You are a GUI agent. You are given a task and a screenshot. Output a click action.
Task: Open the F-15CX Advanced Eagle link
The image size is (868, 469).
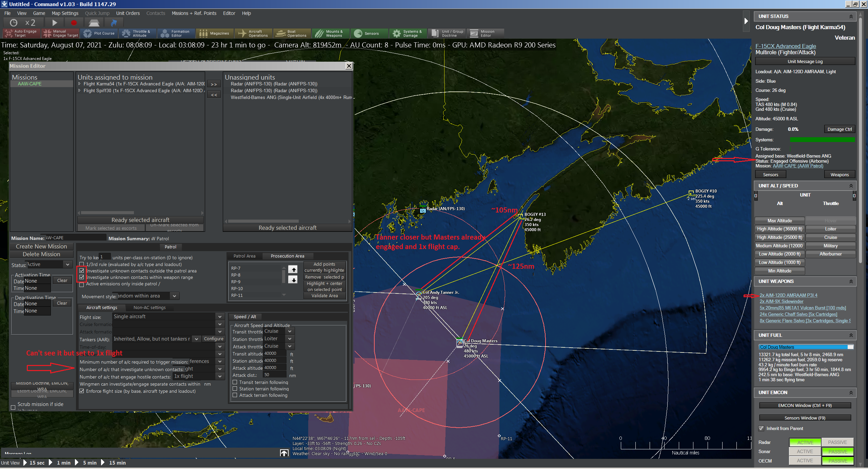pos(786,46)
